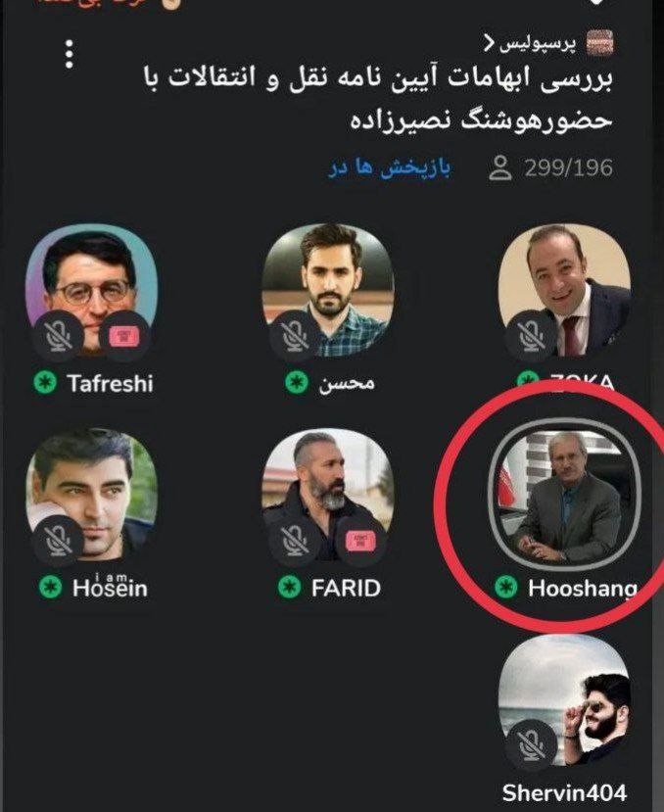Click Tafreshi's muted microphone icon
This screenshot has height=812, width=664.
tap(58, 336)
